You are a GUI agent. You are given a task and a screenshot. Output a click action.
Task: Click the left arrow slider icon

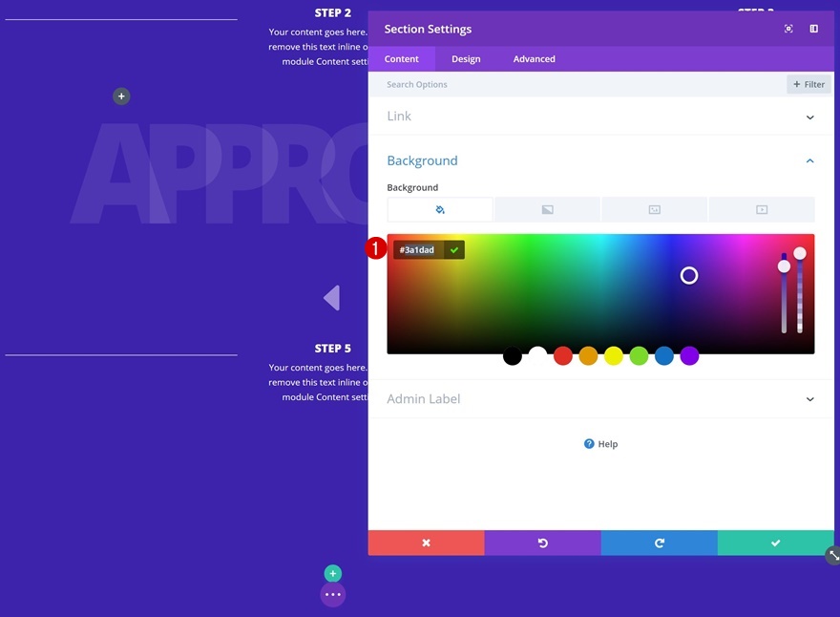click(331, 298)
